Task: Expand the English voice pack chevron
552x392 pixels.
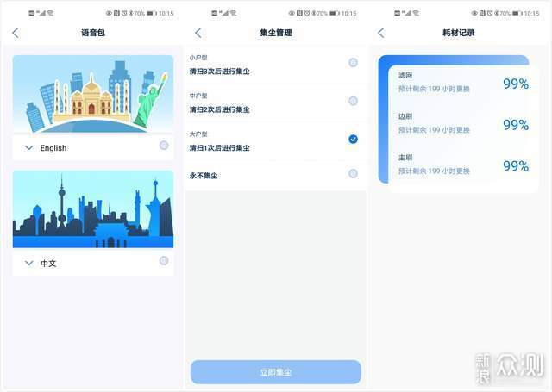Action: click(29, 148)
